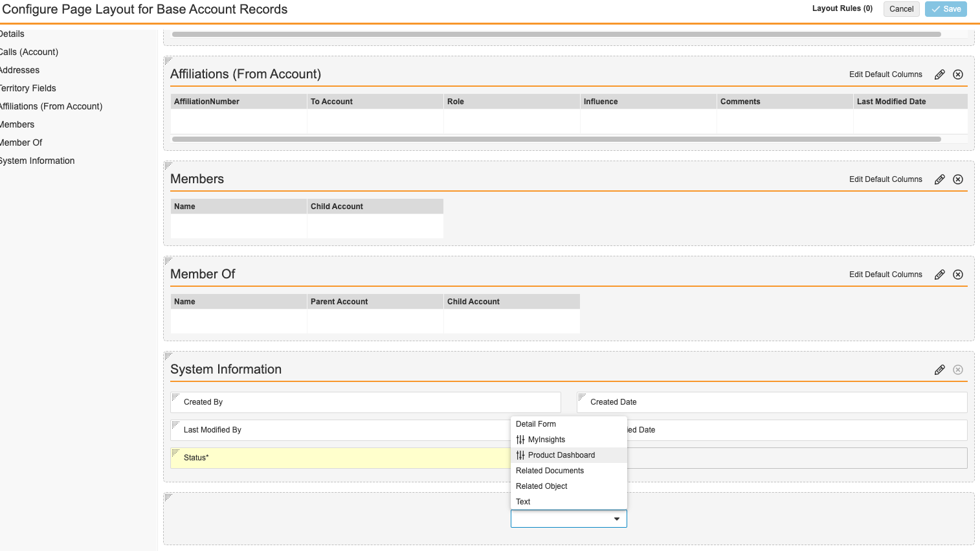Viewport: 980px width, 551px height.
Task: Edit Default Columns for Members section
Action: (885, 179)
